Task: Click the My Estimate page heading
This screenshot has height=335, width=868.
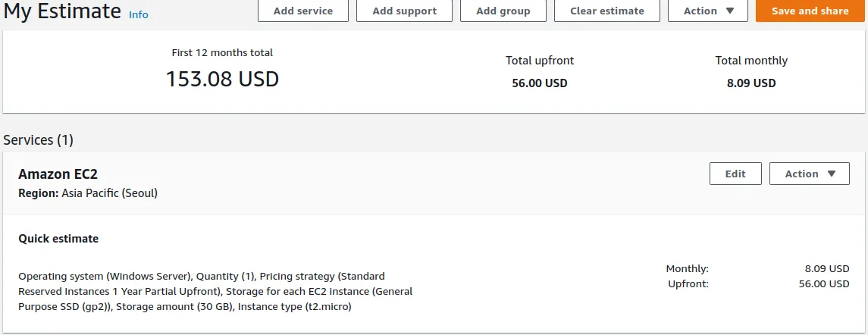Action: click(x=63, y=11)
